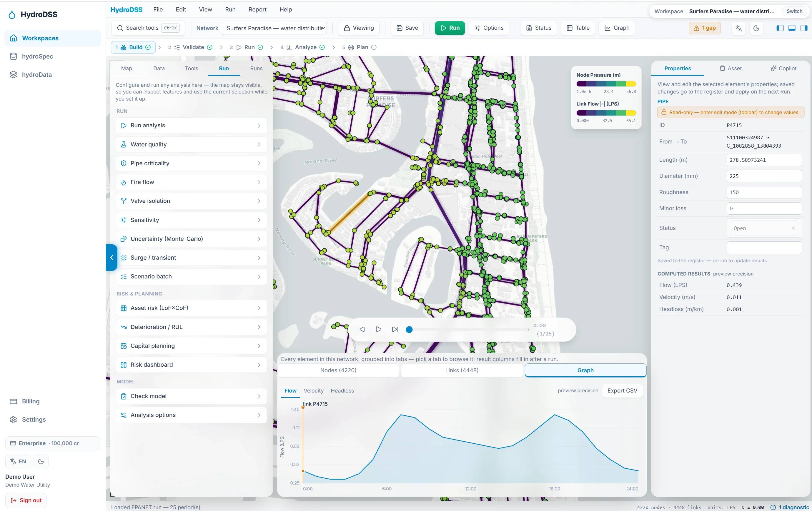Skip to first time step
This screenshot has width=812, height=511.
click(361, 329)
